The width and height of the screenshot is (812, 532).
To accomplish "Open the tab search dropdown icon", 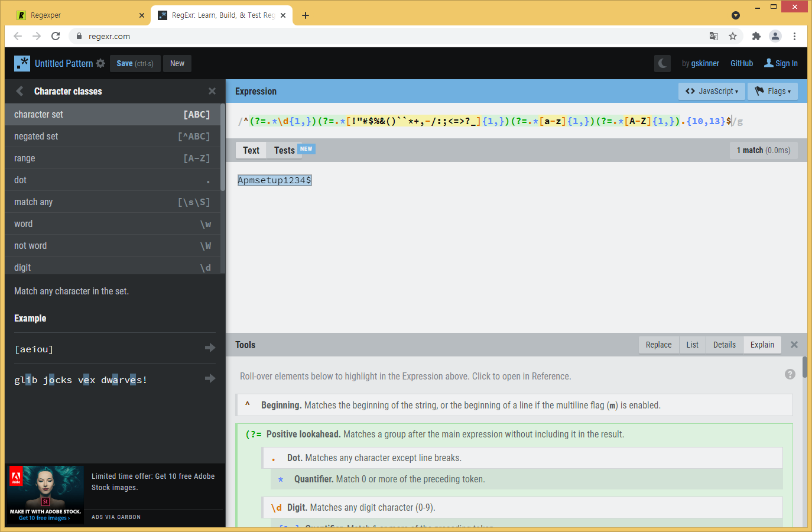I will (x=736, y=15).
